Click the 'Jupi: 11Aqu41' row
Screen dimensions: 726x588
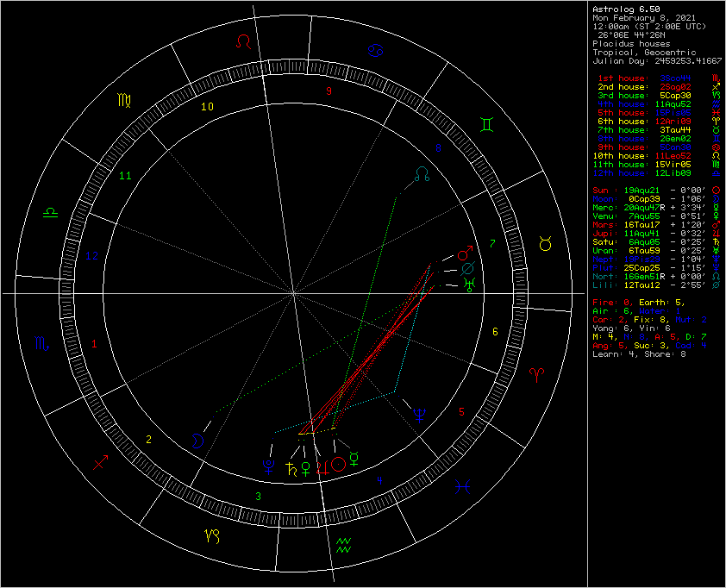coord(656,234)
